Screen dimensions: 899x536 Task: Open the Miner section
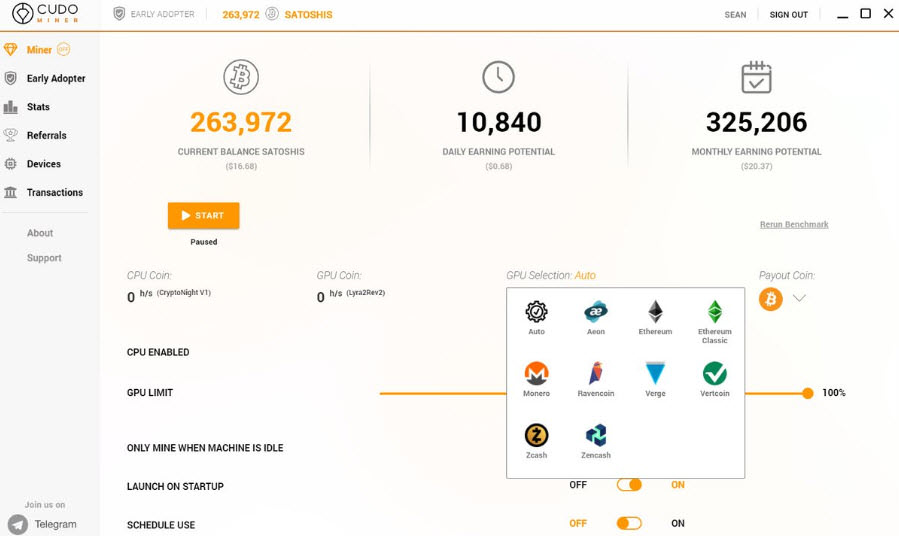point(38,50)
